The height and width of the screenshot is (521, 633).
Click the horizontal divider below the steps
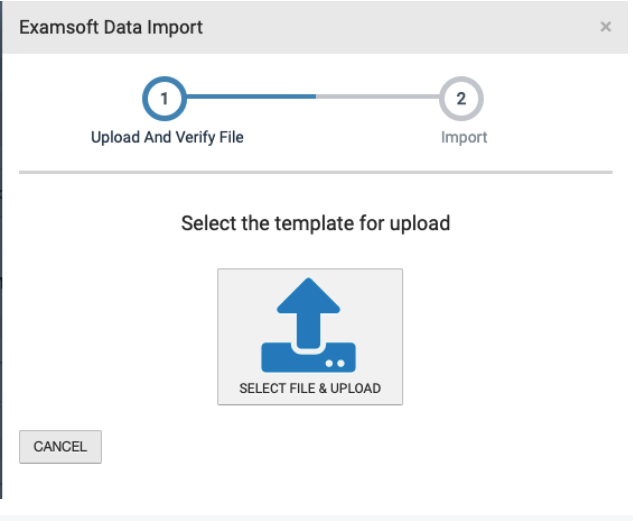click(315, 172)
